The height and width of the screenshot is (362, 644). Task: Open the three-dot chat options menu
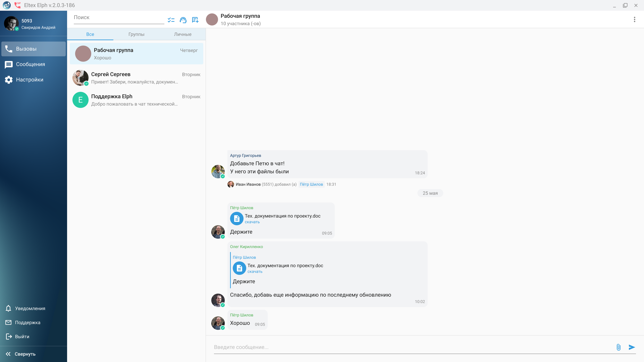point(634,19)
